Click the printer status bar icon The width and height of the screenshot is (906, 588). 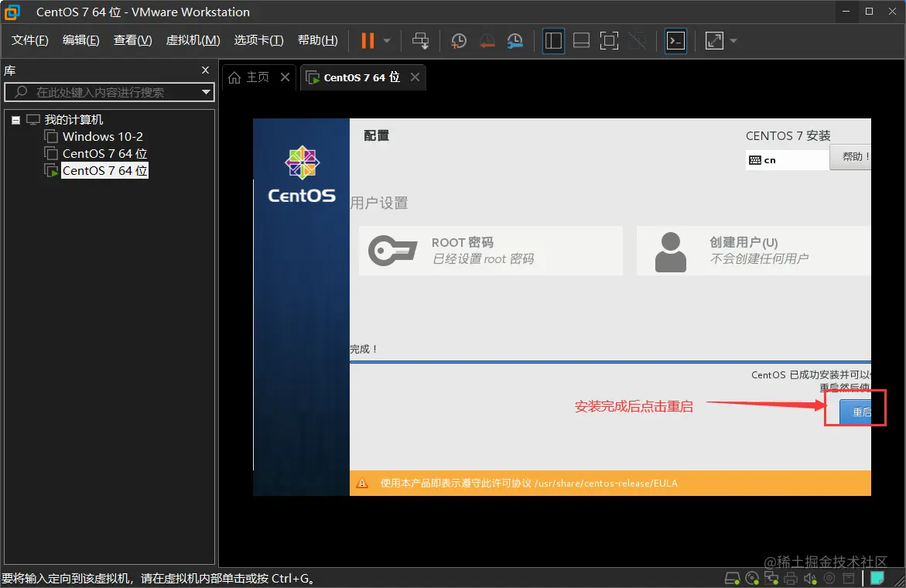click(791, 578)
